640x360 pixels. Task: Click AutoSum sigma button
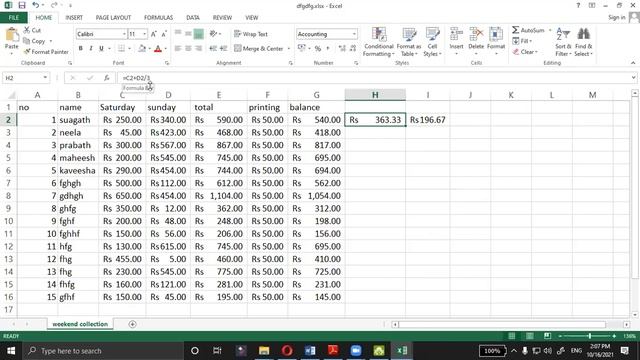click(528, 30)
